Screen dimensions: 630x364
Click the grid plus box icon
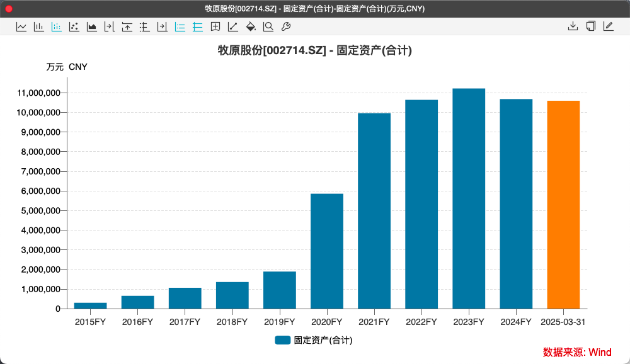coord(215,26)
